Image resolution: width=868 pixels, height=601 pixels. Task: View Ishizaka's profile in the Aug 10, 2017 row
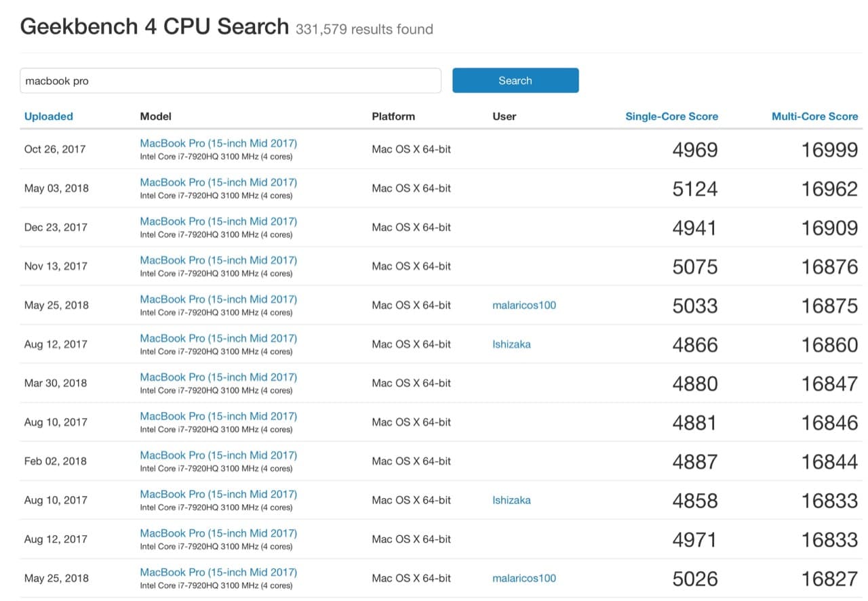[511, 499]
